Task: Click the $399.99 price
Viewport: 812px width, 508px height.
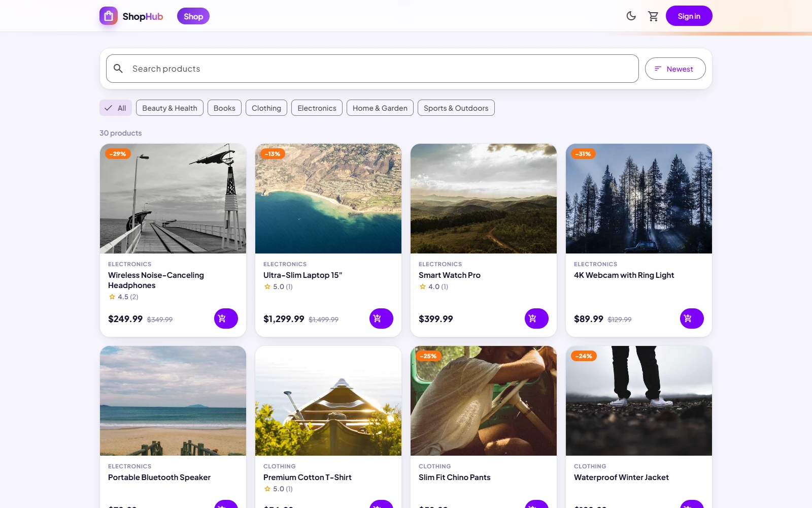Action: click(436, 319)
